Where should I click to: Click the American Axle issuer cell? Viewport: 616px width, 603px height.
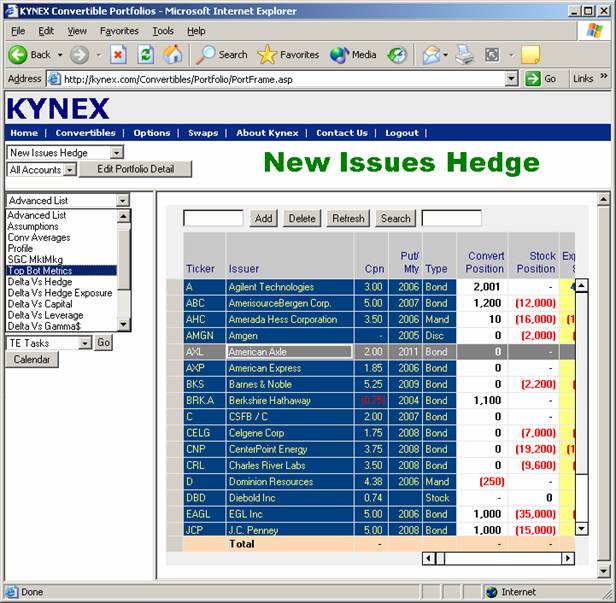[290, 352]
